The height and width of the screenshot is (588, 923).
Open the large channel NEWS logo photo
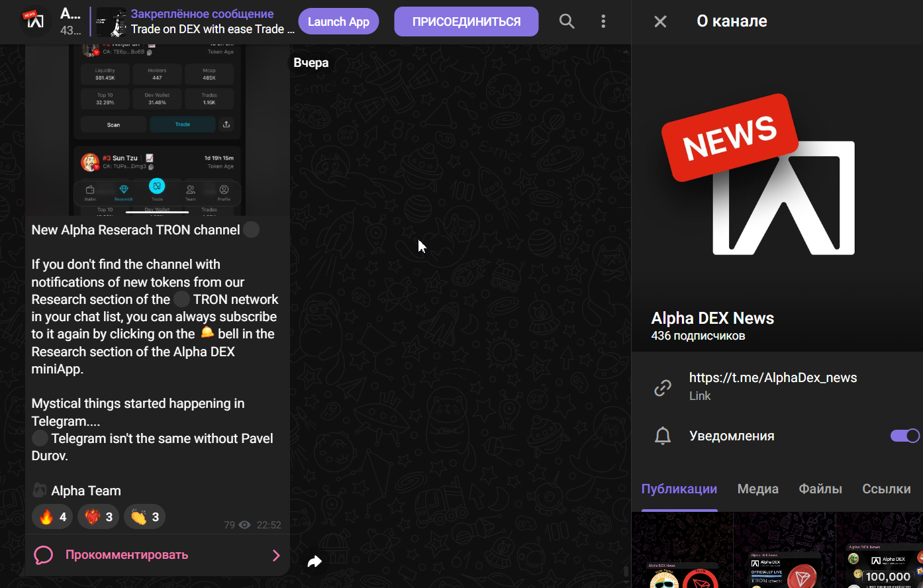tap(777, 198)
